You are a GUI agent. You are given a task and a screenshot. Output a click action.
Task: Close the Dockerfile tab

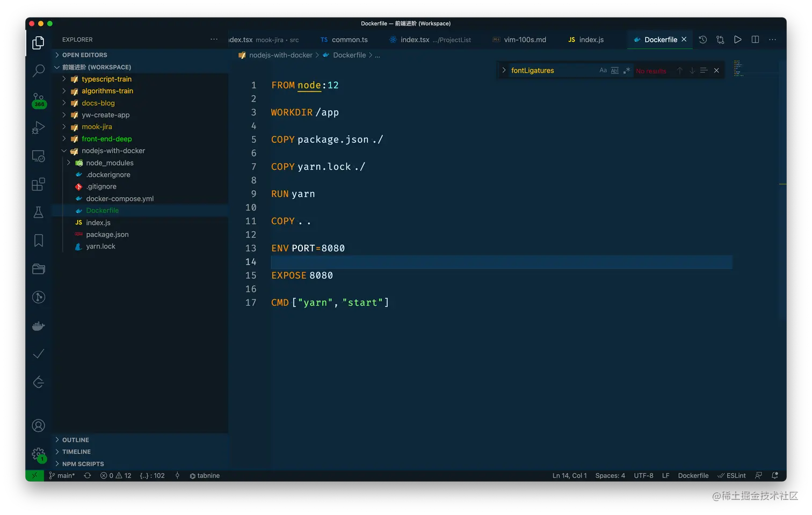click(684, 40)
